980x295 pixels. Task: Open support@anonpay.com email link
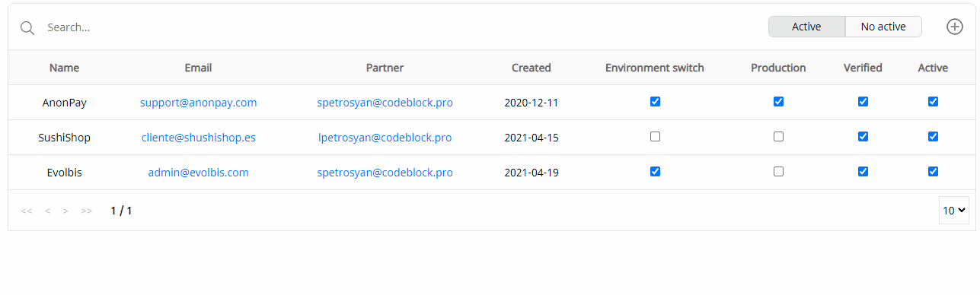pyautogui.click(x=198, y=103)
